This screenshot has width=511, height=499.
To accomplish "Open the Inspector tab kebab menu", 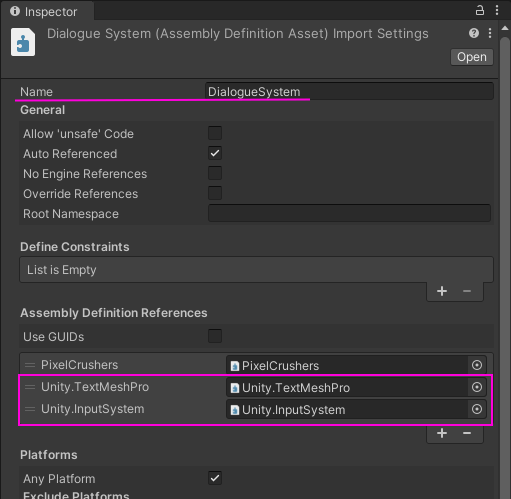I will 497,10.
